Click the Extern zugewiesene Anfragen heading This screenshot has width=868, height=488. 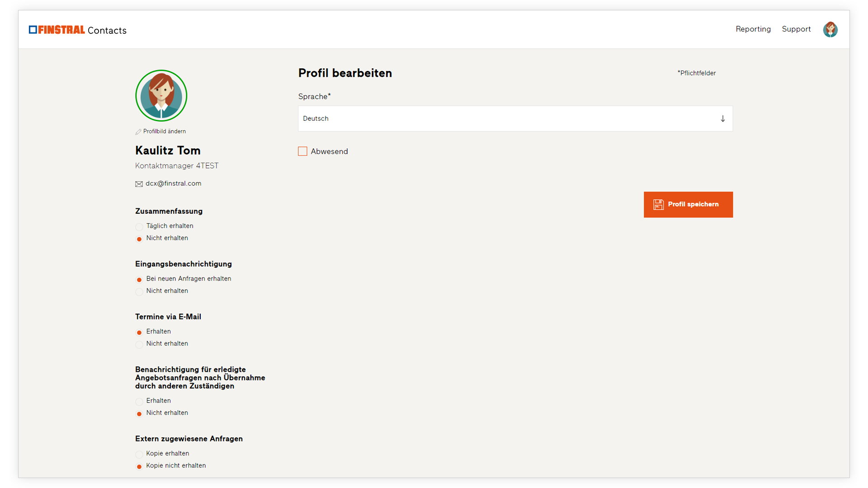tap(189, 439)
